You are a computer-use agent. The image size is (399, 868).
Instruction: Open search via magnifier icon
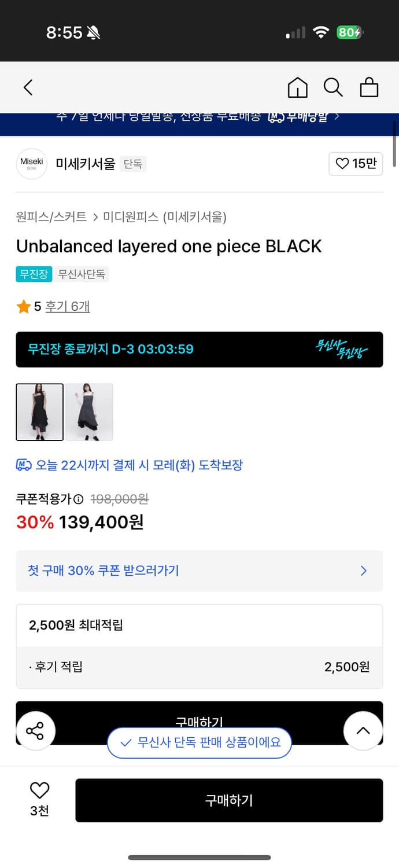(333, 87)
